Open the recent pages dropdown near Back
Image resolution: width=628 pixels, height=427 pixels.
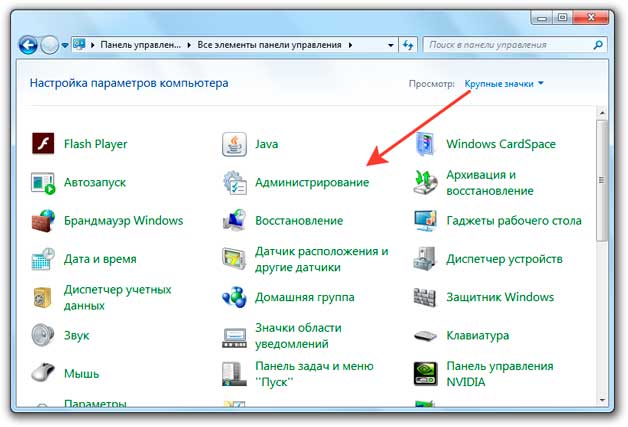pyautogui.click(x=64, y=45)
